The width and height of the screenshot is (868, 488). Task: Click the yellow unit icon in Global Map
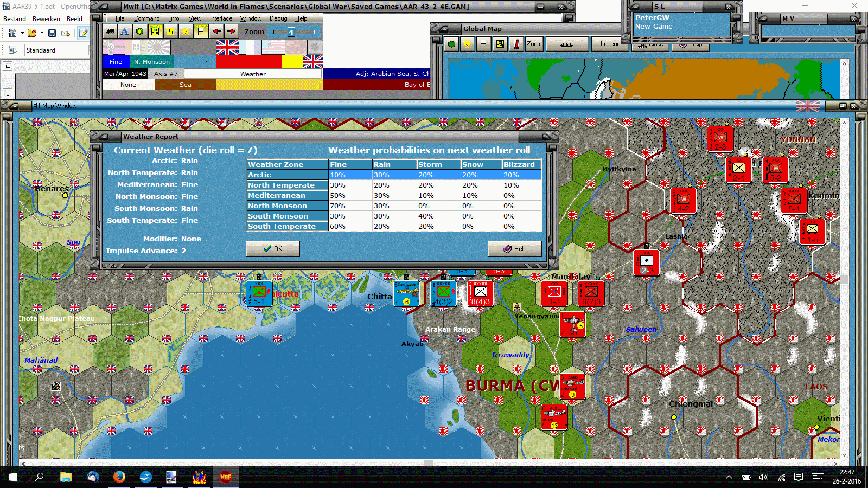pos(500,44)
